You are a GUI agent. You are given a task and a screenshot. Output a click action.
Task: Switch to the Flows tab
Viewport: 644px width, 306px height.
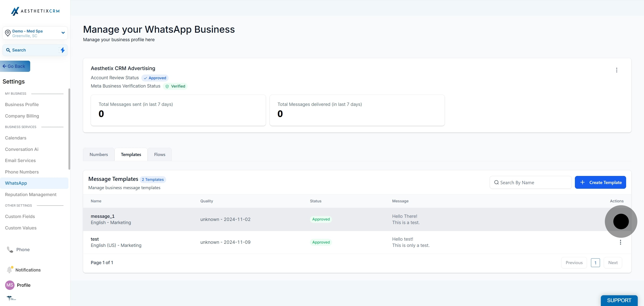(159, 154)
